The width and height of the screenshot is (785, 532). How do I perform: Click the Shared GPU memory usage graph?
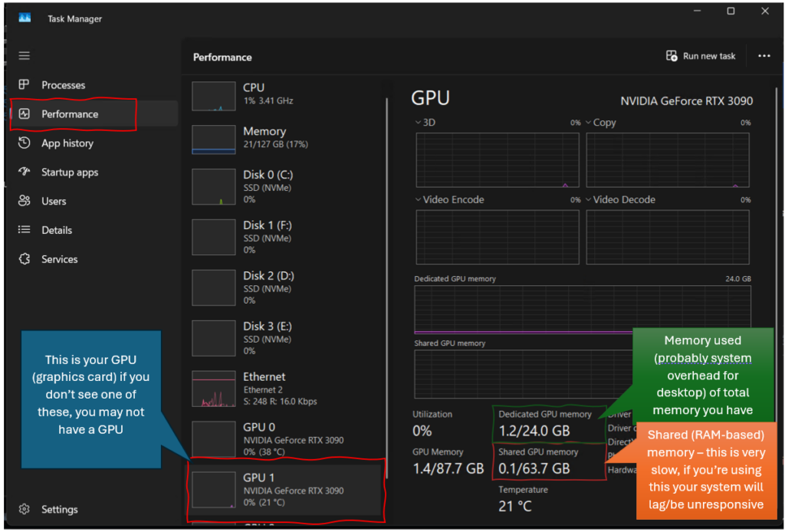(x=523, y=374)
